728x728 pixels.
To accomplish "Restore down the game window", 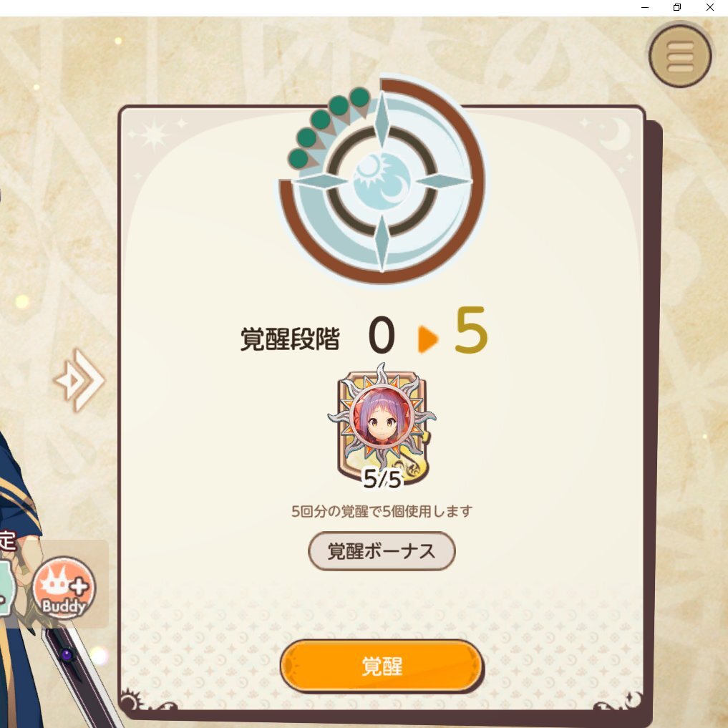I will (x=677, y=7).
